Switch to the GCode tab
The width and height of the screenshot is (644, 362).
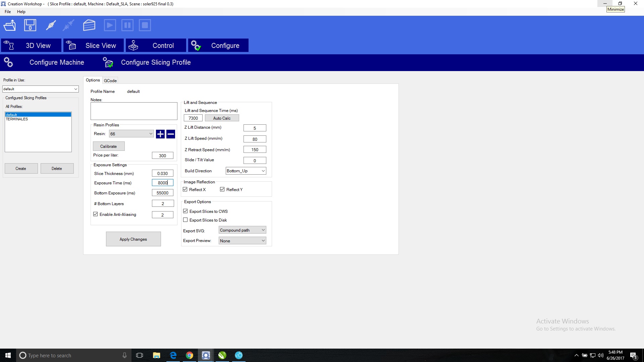(x=110, y=80)
